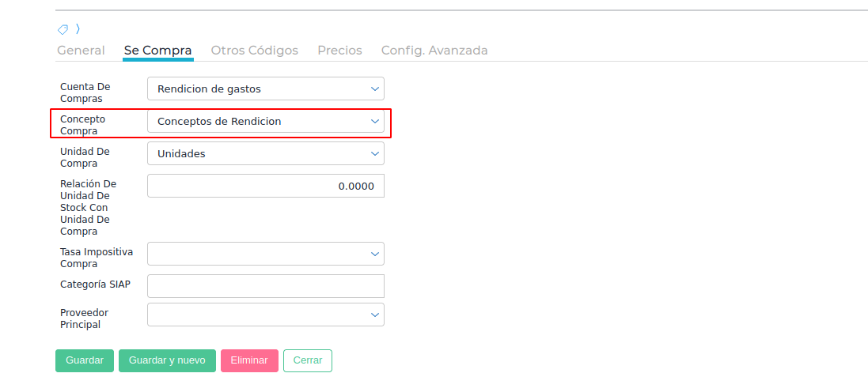The width and height of the screenshot is (868, 392).
Task: Click the Cerrar button
Action: pyautogui.click(x=308, y=360)
